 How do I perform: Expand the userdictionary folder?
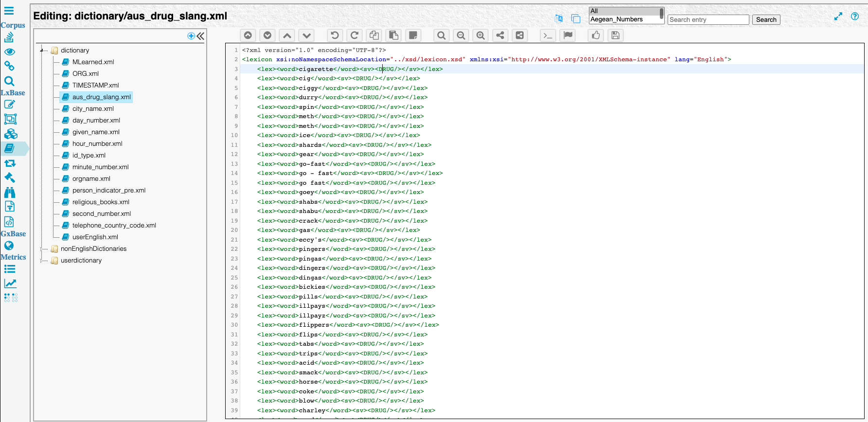pos(42,261)
